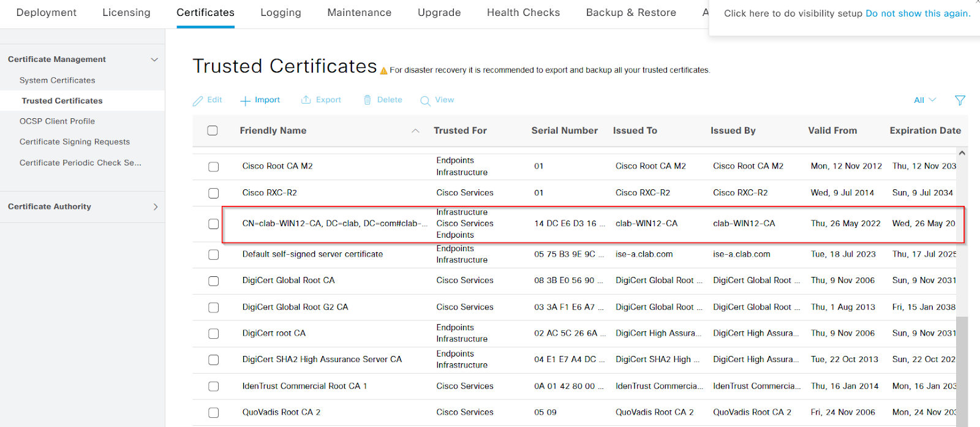Click the Delete button label

click(390, 100)
